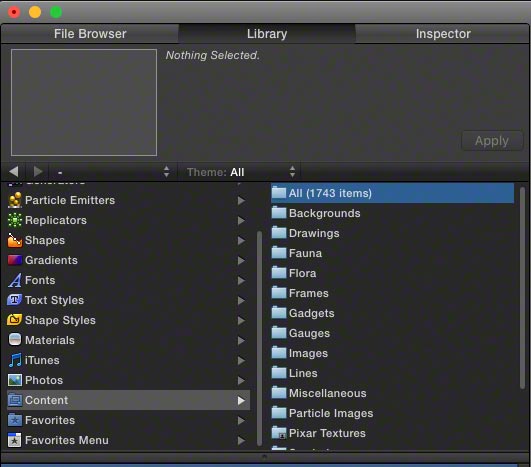
Task: Select the Text Styles label
Action: [x=55, y=300]
